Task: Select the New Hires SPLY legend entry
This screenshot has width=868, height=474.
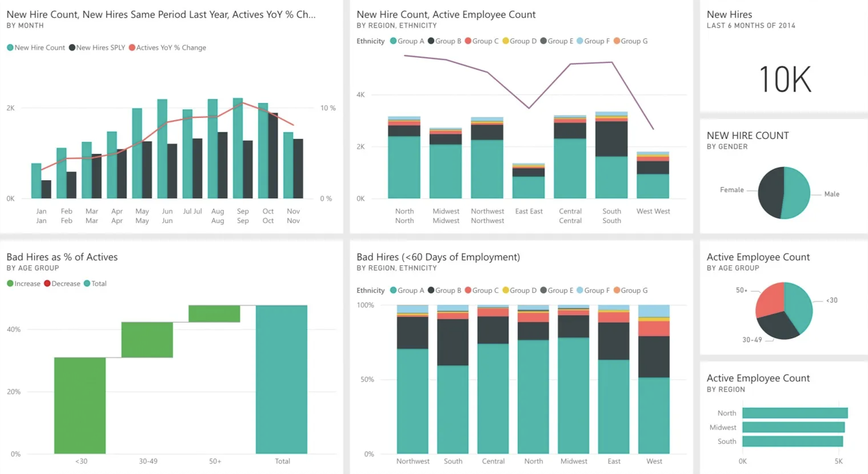Action: 97,48
